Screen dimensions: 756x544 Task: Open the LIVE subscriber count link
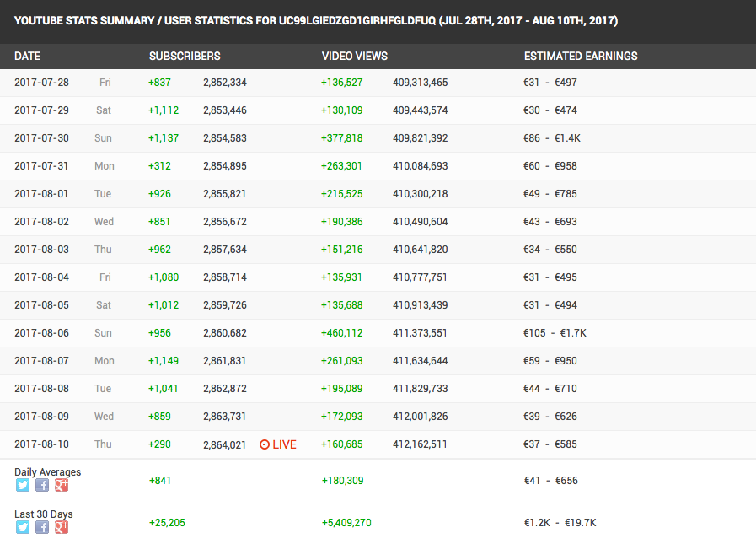(278, 444)
